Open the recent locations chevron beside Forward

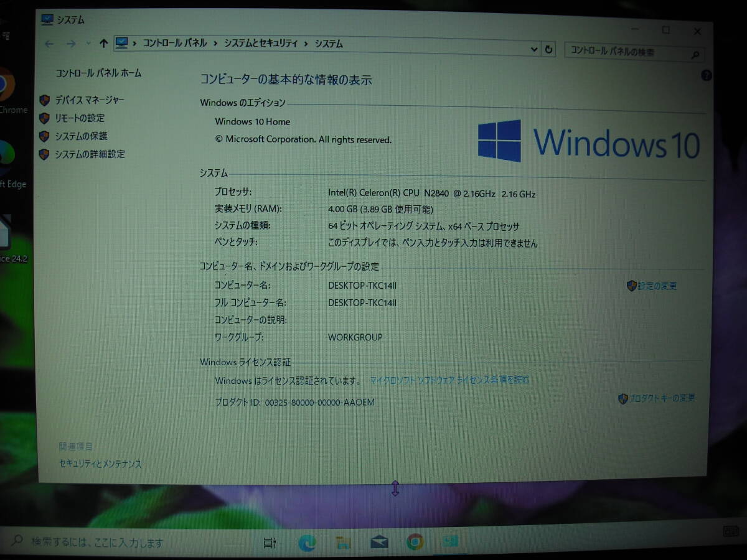(x=88, y=44)
